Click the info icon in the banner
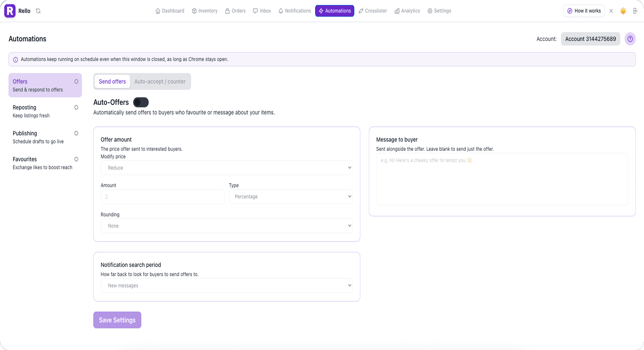 point(16,60)
